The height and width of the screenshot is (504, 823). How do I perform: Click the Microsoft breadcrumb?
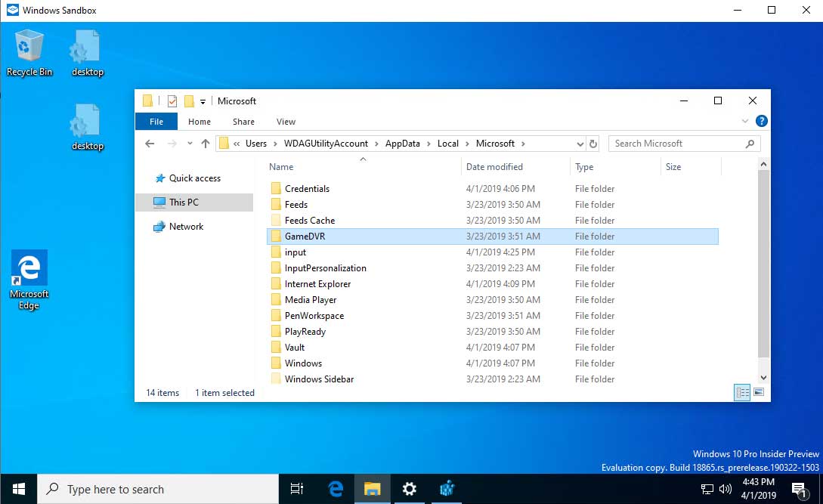tap(495, 144)
